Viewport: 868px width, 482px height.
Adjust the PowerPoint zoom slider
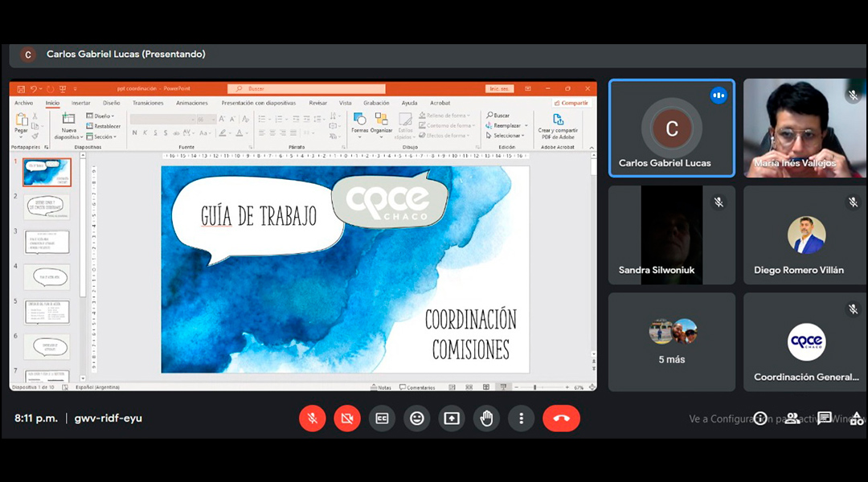[x=535, y=387]
